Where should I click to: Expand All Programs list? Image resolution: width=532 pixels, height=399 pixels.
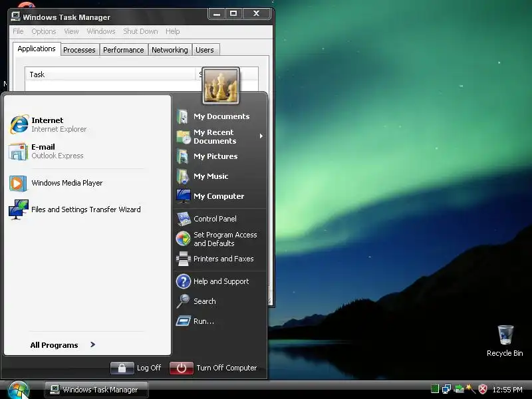point(63,345)
